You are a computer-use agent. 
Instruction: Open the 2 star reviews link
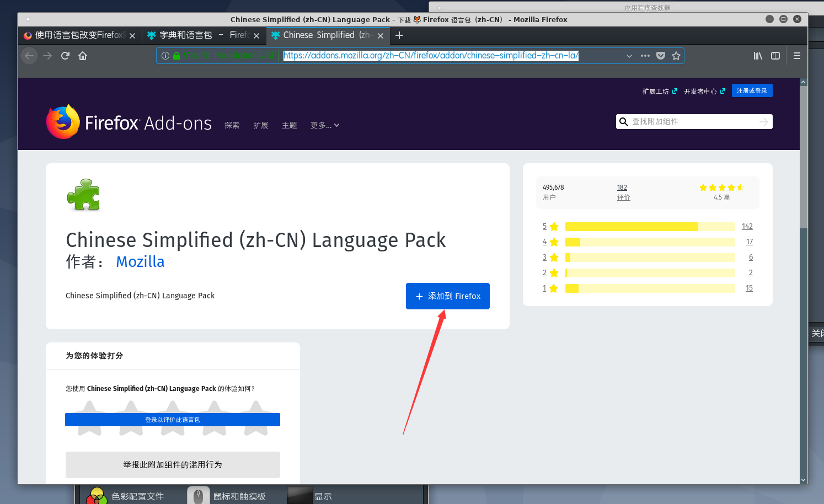click(550, 273)
